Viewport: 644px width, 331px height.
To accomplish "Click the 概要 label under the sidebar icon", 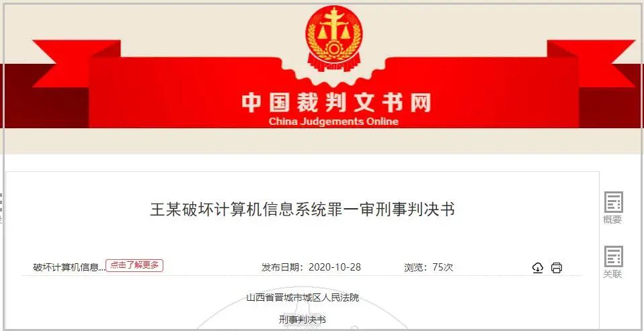I will [x=612, y=220].
